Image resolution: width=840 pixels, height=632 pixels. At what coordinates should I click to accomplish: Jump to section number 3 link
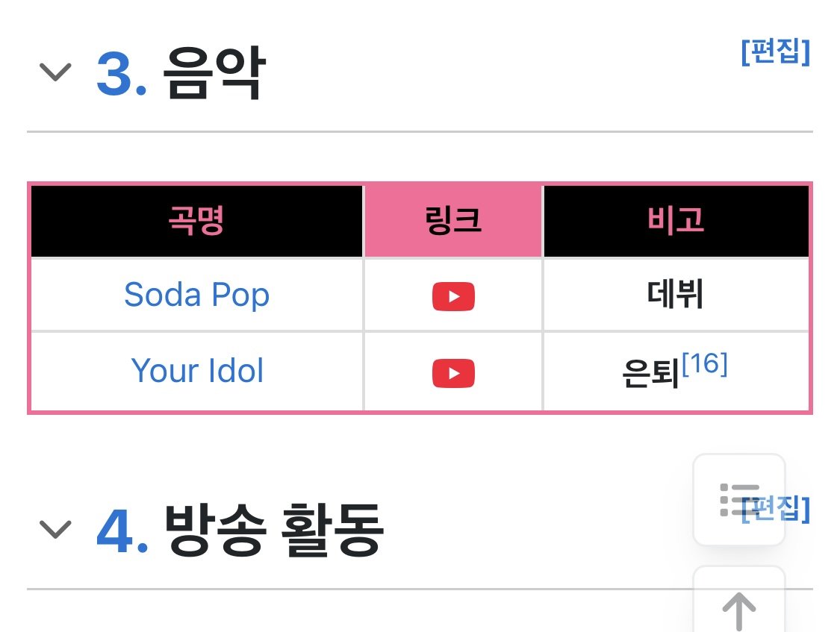point(121,74)
